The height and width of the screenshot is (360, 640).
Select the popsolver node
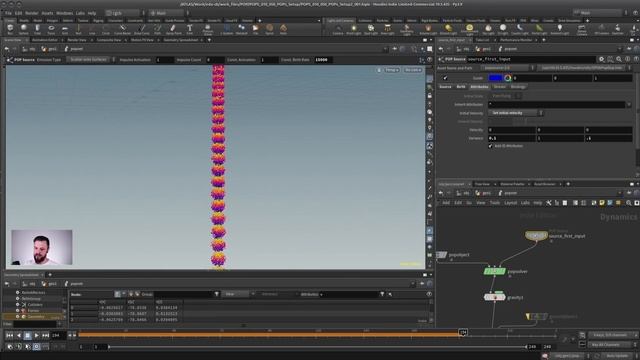(x=495, y=271)
